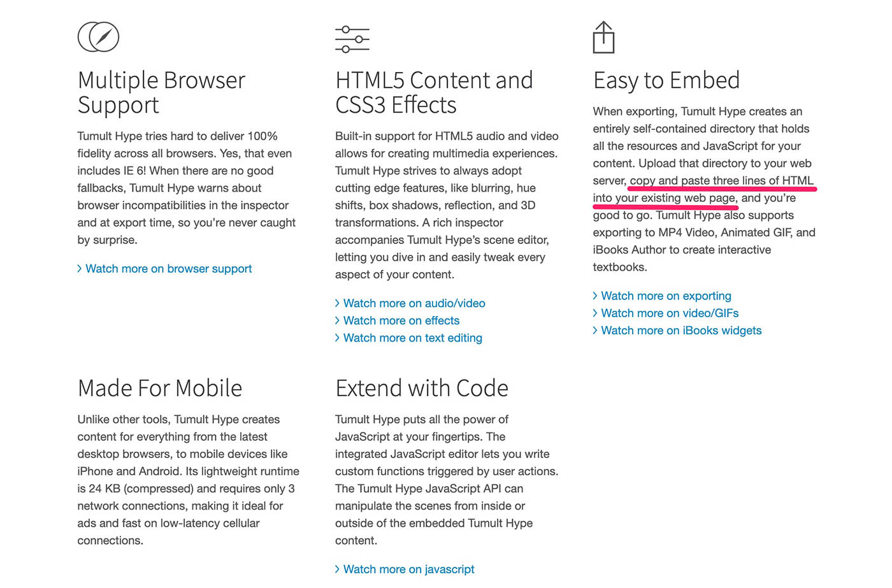Click the HTML5 Content and CSS3 Effects heading

tap(434, 92)
